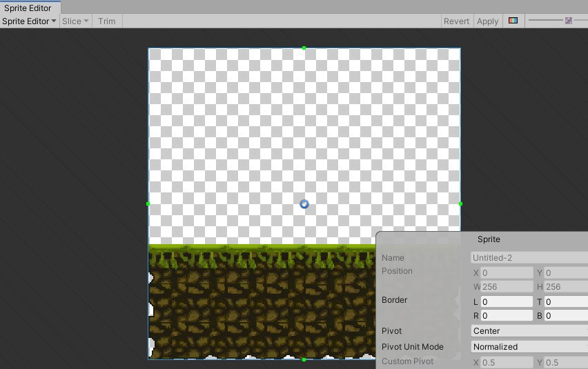Click the bottom green resize handle
588x369 pixels.
(x=304, y=359)
